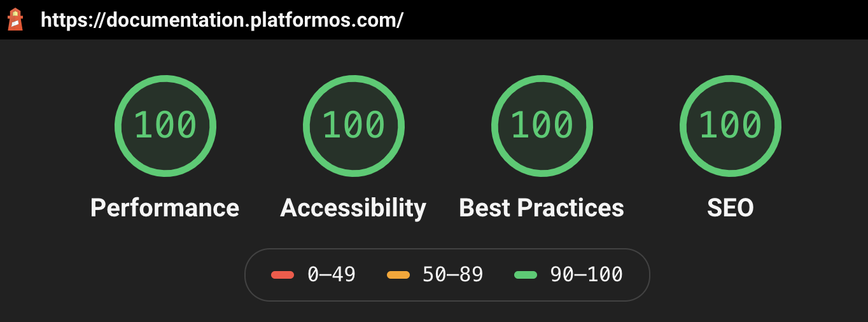868x322 pixels.
Task: Select the Performance category label
Action: click(x=165, y=208)
